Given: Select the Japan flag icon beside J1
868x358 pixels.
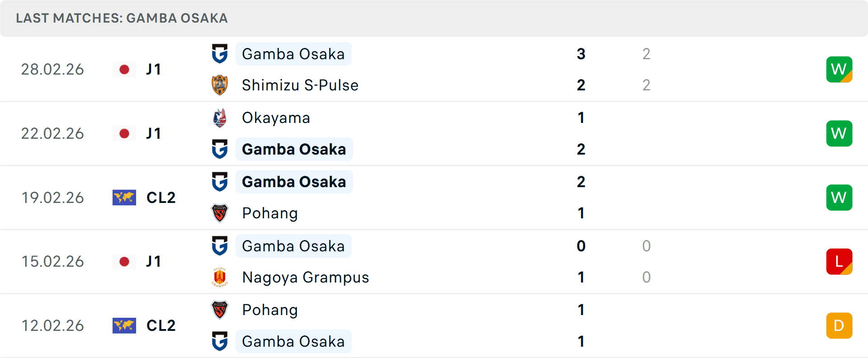Looking at the screenshot, I should pos(124,69).
